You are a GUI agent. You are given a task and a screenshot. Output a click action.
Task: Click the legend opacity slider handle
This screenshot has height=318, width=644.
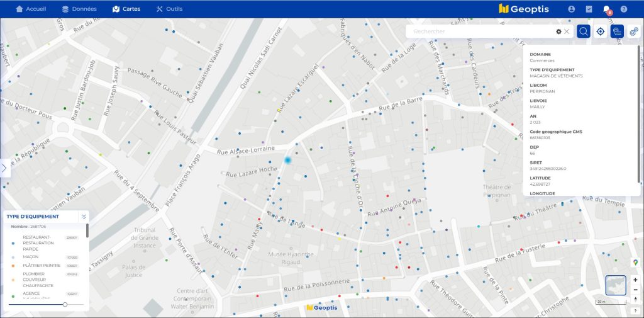[65, 305]
